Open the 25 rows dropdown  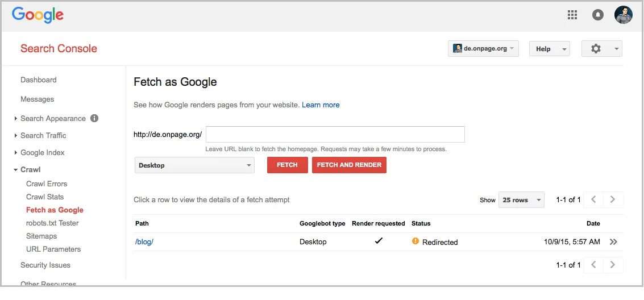tap(521, 200)
